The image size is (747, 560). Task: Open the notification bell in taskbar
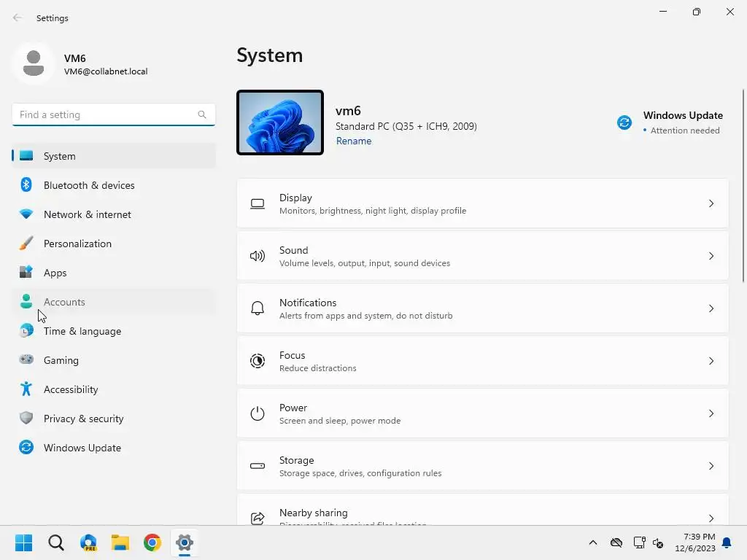pos(727,542)
